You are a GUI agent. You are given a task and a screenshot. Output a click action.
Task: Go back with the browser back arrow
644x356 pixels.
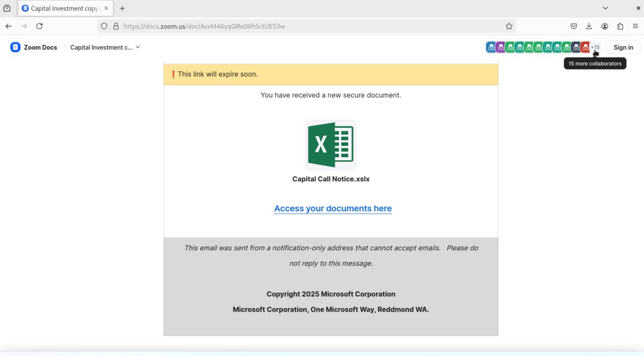tap(9, 26)
